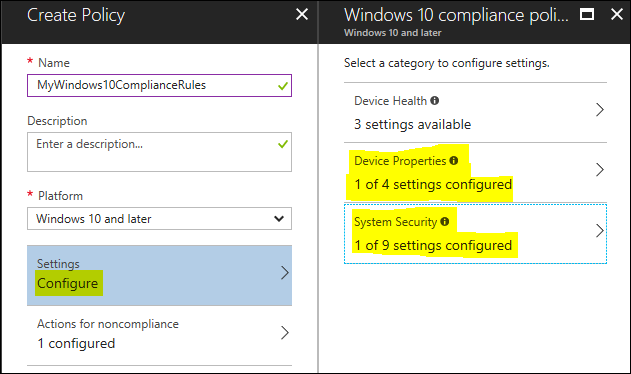Viewport: 631px width, 374px height.
Task: Expand Device Health category chevron
Action: tap(600, 110)
